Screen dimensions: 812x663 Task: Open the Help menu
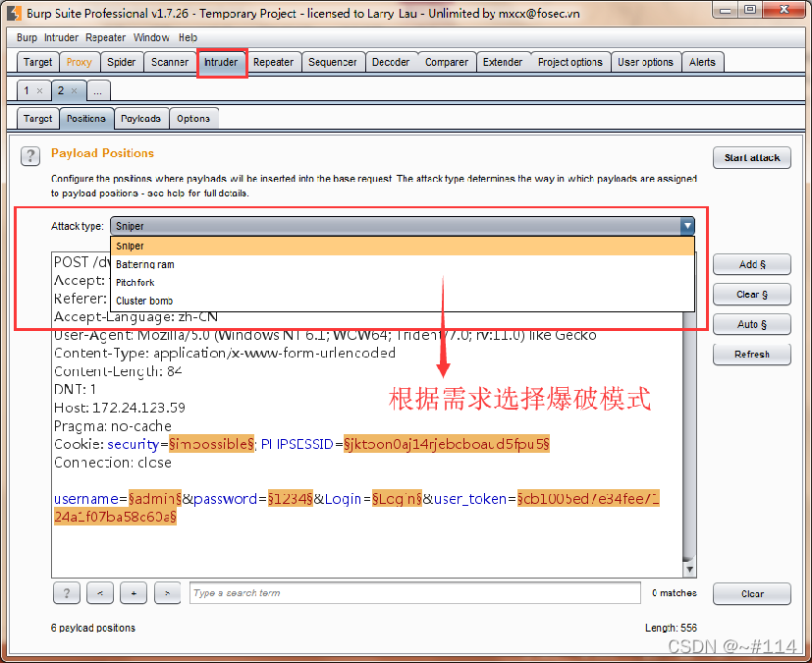click(188, 37)
